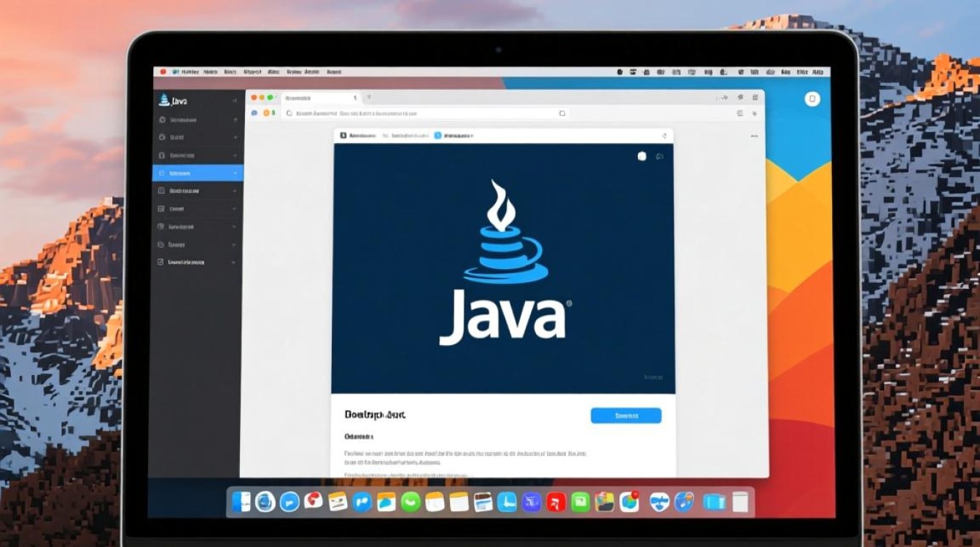The height and width of the screenshot is (547, 980).
Task: Click the Java logo in the sidebar header
Action: click(164, 100)
